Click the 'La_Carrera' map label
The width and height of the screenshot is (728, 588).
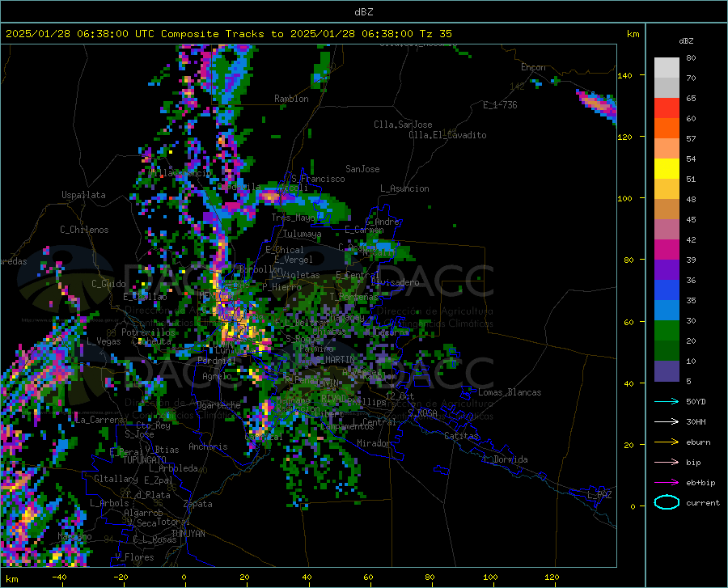(x=99, y=420)
